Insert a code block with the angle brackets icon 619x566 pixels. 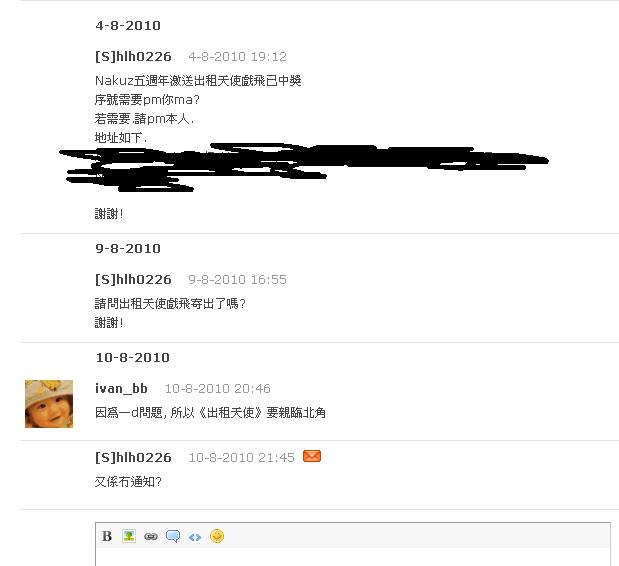pyautogui.click(x=195, y=537)
